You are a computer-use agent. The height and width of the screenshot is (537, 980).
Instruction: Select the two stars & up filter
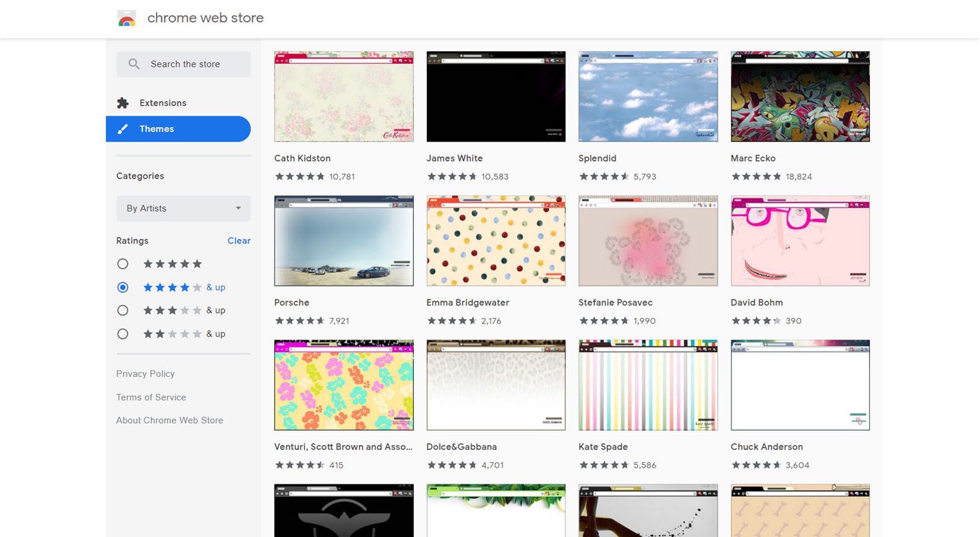point(123,333)
